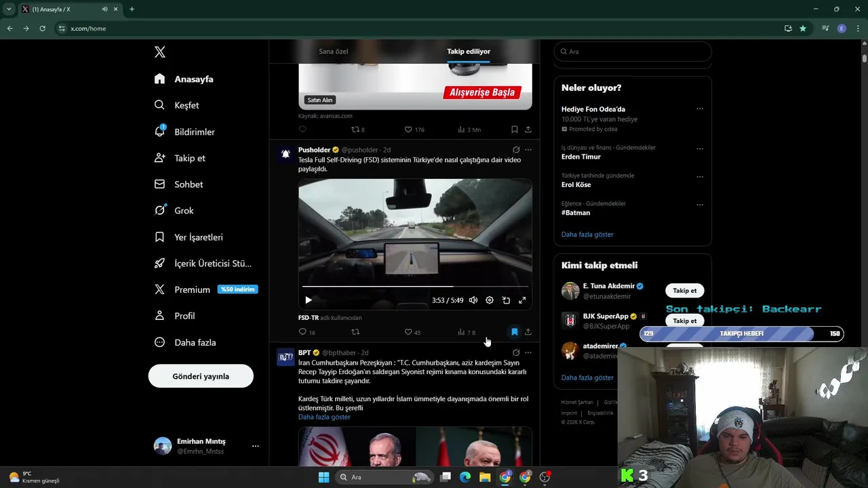Viewport: 868px width, 488px height.
Task: Open İçerik Üreticisi Stüdyosu
Action: pos(203,264)
